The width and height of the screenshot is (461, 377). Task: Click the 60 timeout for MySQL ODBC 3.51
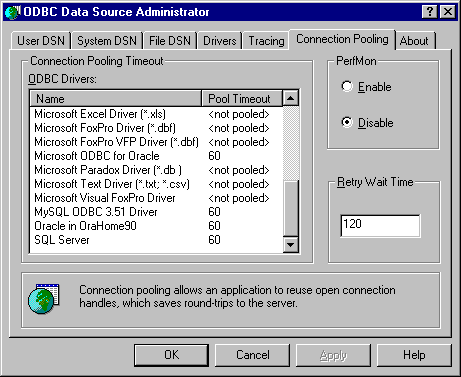(x=214, y=212)
